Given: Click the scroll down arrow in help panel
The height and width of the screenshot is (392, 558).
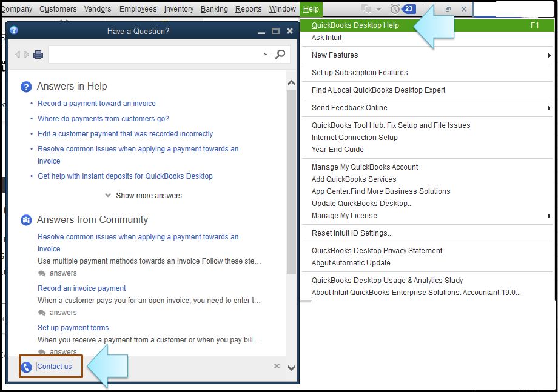Looking at the screenshot, I should (x=291, y=368).
